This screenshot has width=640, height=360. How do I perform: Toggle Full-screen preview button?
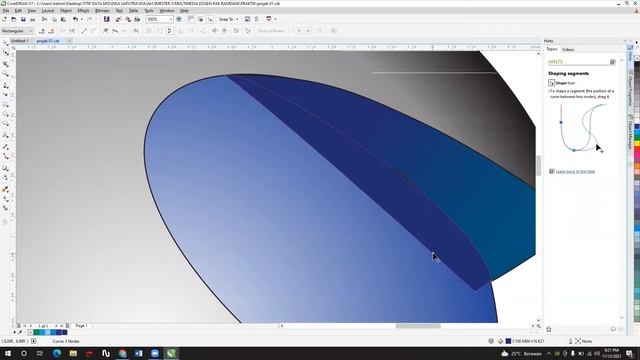click(179, 19)
